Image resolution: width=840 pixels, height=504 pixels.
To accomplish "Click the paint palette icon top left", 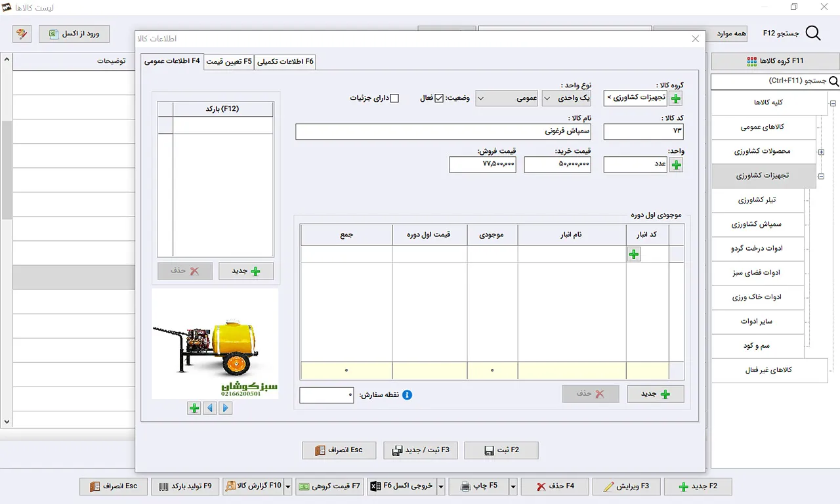I will coord(22,33).
